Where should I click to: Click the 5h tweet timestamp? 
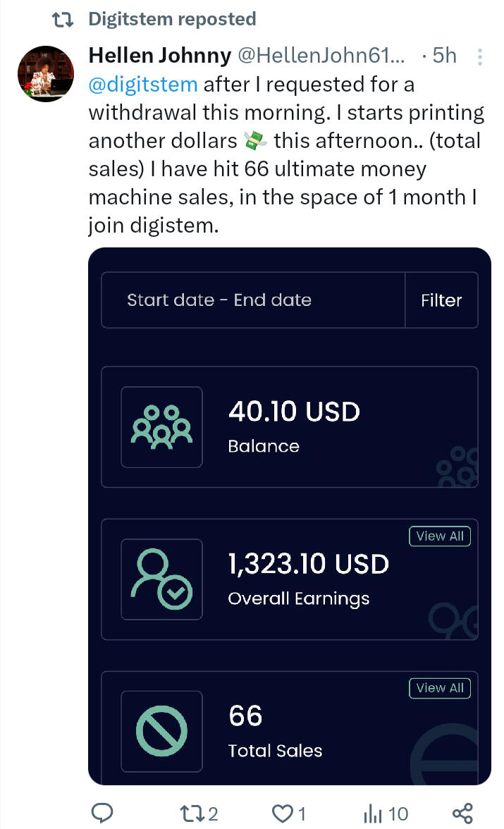pyautogui.click(x=444, y=56)
